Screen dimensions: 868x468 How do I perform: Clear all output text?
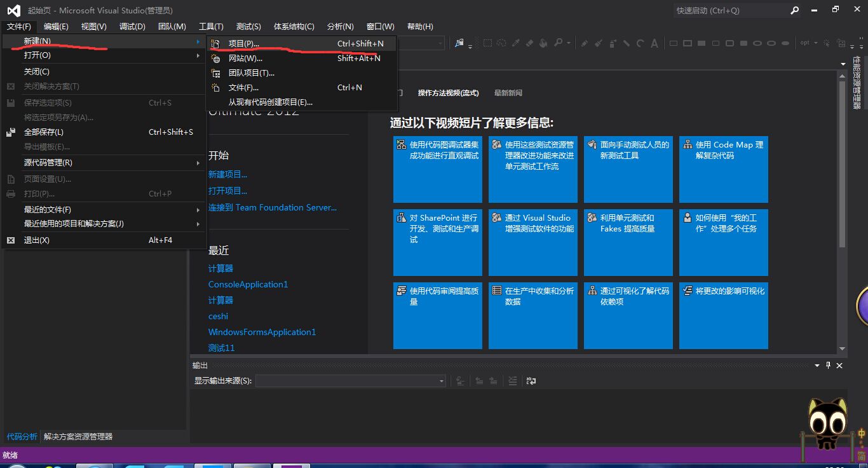[x=513, y=381]
